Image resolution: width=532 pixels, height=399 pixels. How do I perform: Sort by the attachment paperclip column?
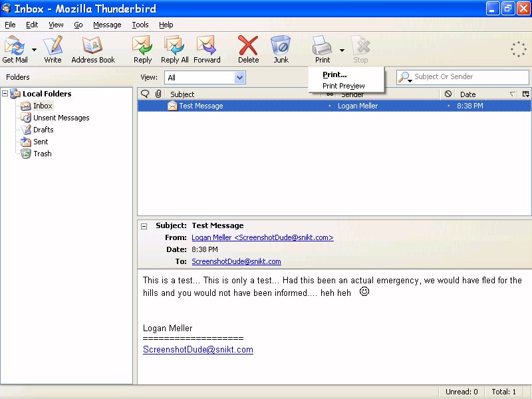pos(158,94)
